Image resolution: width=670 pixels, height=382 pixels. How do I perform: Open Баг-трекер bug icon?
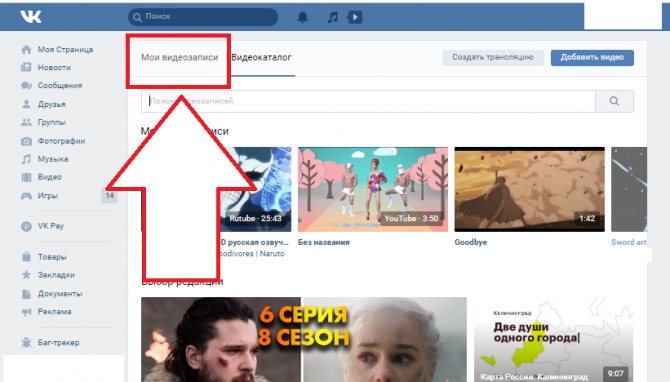[26, 343]
